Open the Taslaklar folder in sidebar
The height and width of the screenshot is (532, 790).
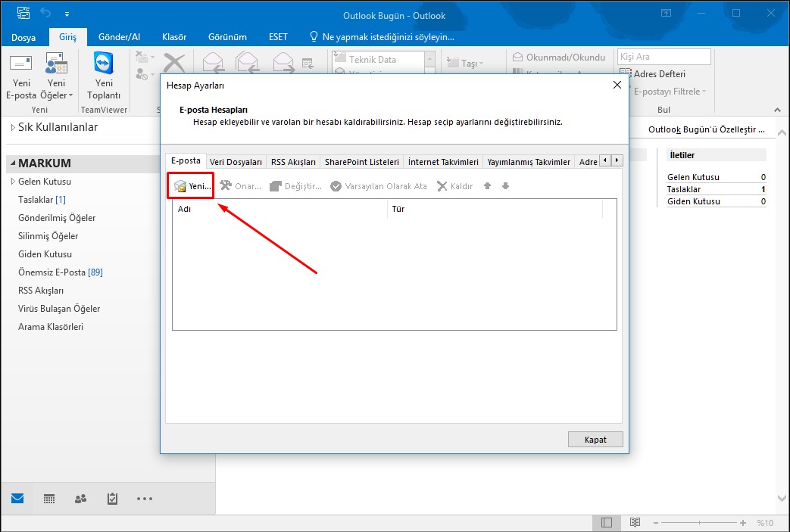pyautogui.click(x=42, y=200)
